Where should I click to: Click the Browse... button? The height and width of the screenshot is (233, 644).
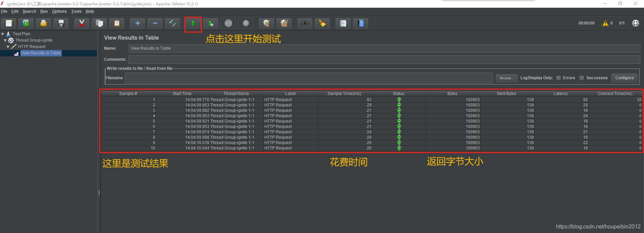506,78
